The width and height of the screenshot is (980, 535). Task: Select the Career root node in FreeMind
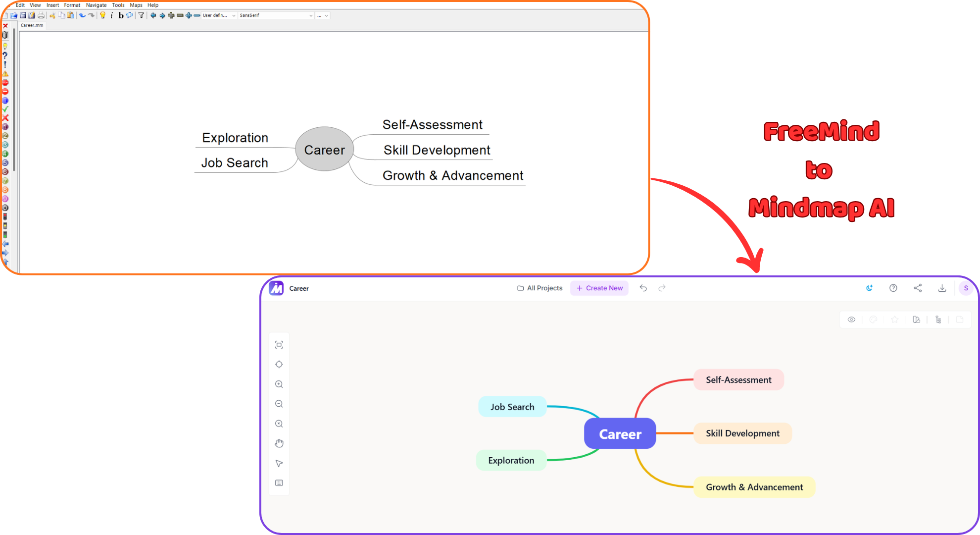[x=324, y=149]
